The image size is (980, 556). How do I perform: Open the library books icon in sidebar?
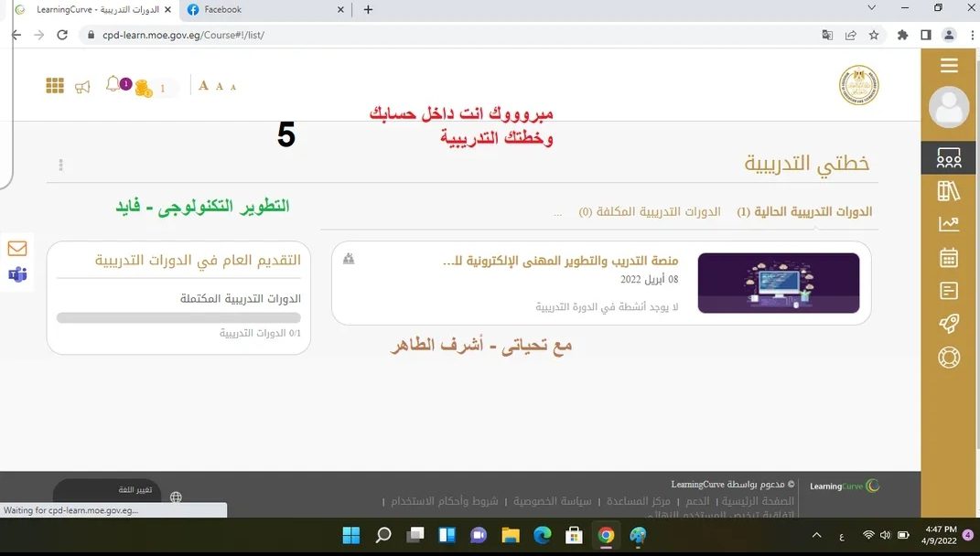click(948, 190)
